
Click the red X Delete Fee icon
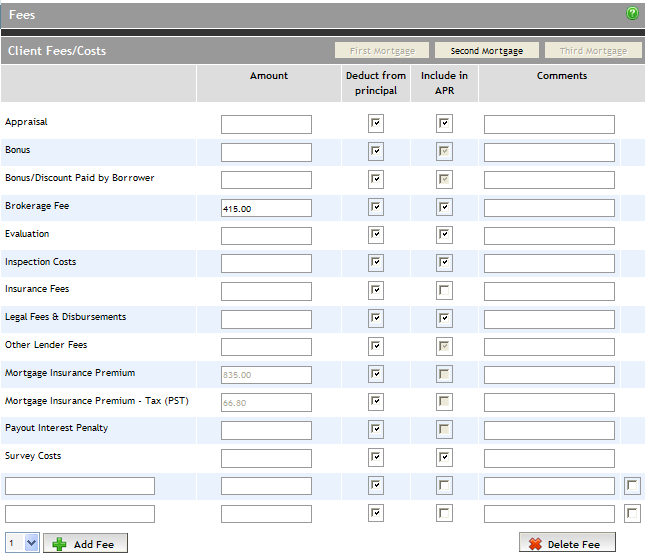(535, 544)
